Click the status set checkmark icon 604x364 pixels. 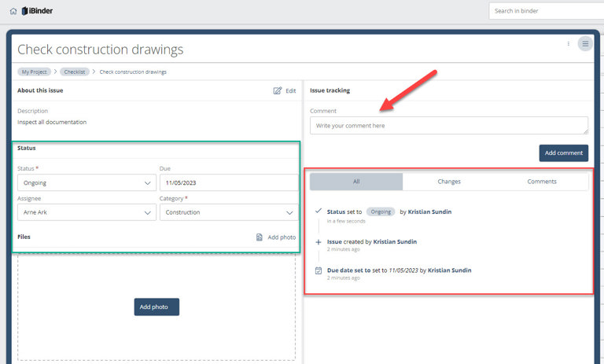pyautogui.click(x=319, y=211)
